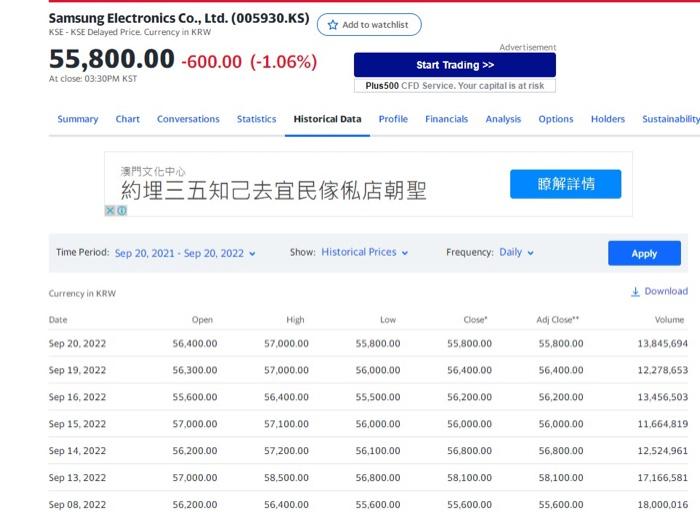Click the Open column header

[x=202, y=320]
